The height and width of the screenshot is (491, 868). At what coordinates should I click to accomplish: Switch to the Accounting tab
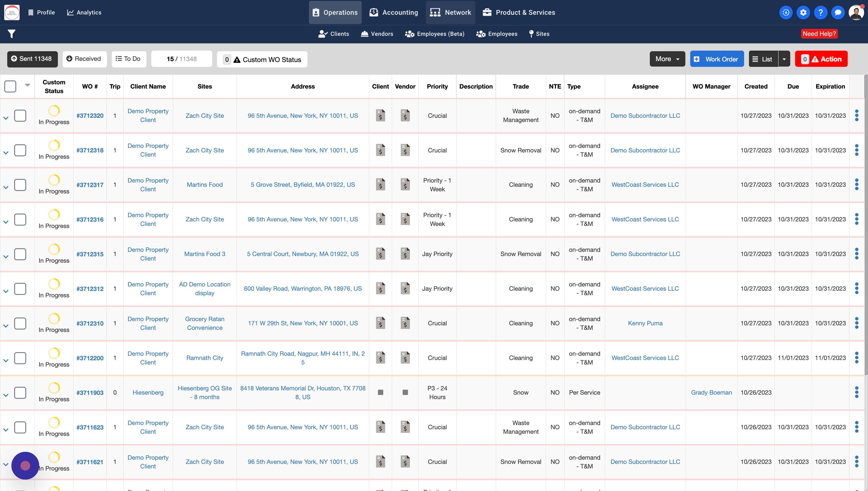(393, 12)
